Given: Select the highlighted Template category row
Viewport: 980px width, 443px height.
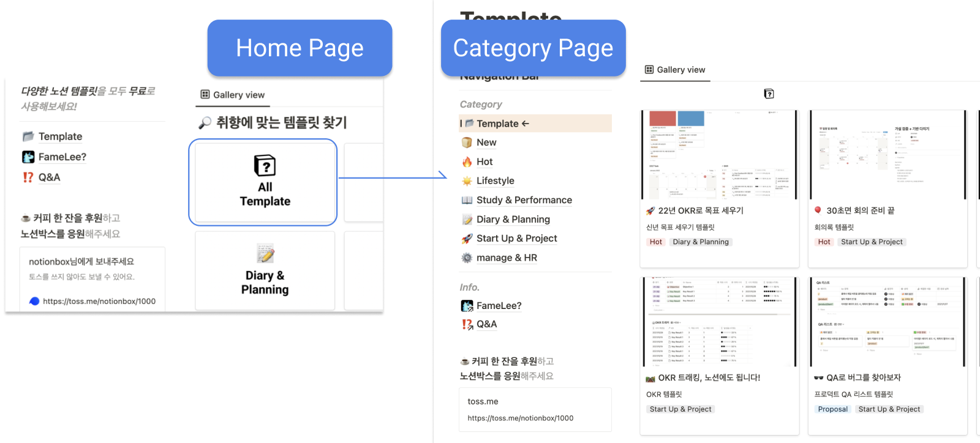Looking at the screenshot, I should (535, 124).
